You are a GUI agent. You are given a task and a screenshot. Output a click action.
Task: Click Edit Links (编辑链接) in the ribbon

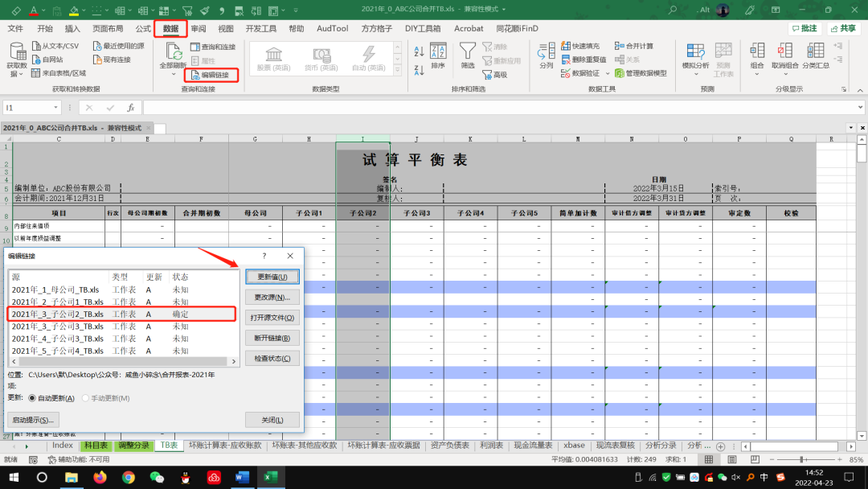point(211,75)
